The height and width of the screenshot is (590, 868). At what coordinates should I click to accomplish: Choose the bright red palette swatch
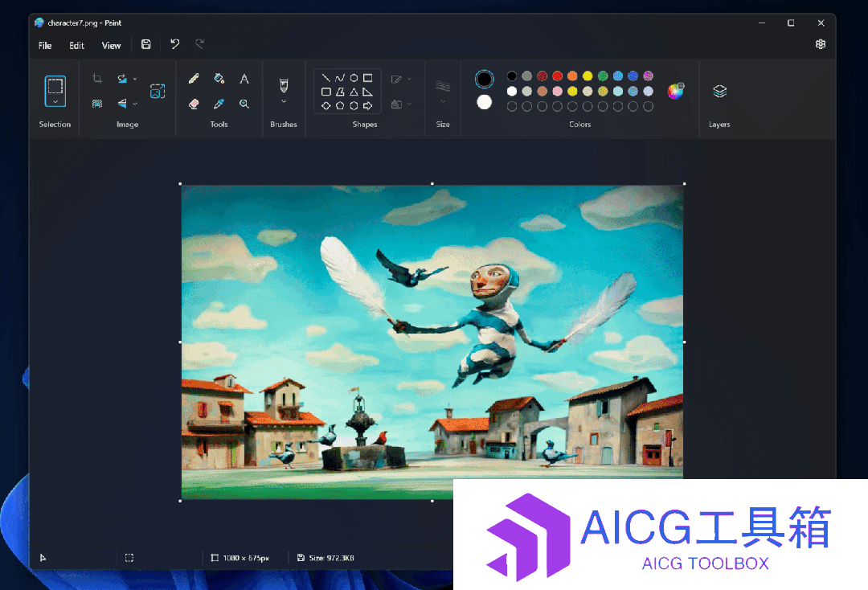(x=558, y=76)
